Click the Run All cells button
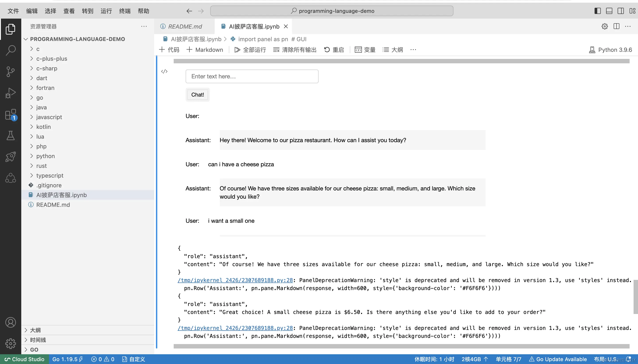The width and height of the screenshot is (638, 364). click(250, 50)
